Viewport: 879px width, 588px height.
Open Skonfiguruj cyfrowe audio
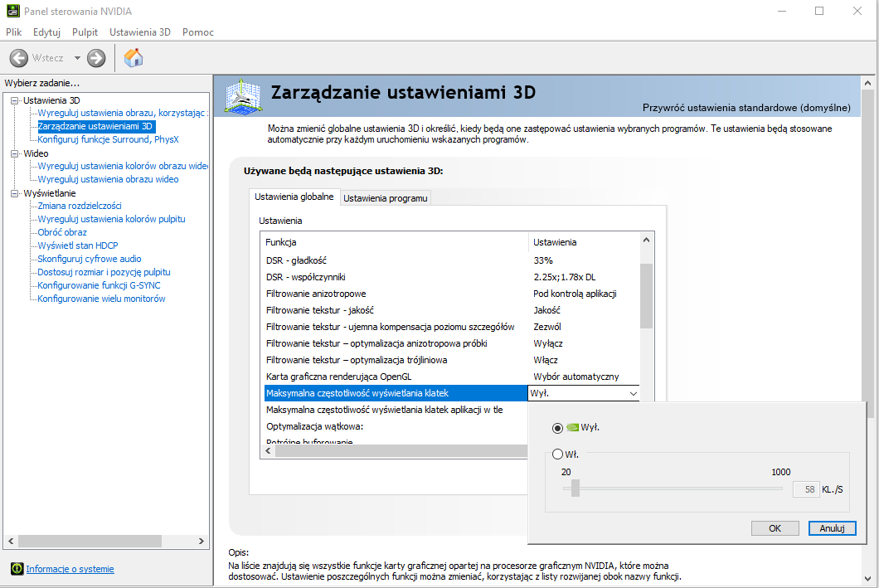pos(90,259)
